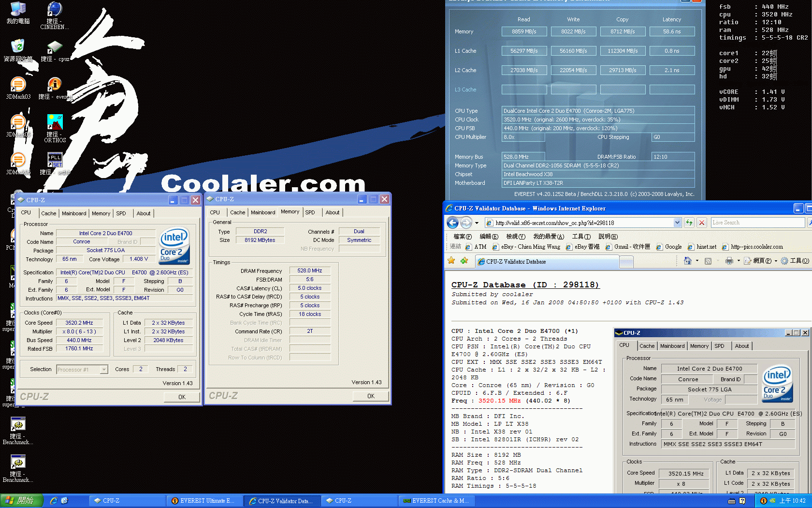This screenshot has width=812, height=508.
Task: Open the first Benchmark shortcut icon on desktop
Action: (x=18, y=431)
